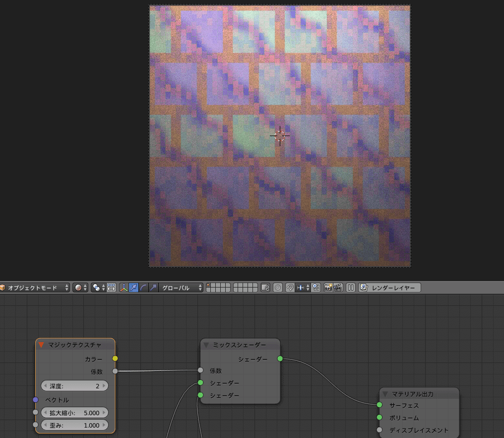Open the viewport shading sphere dropdown

[80, 288]
